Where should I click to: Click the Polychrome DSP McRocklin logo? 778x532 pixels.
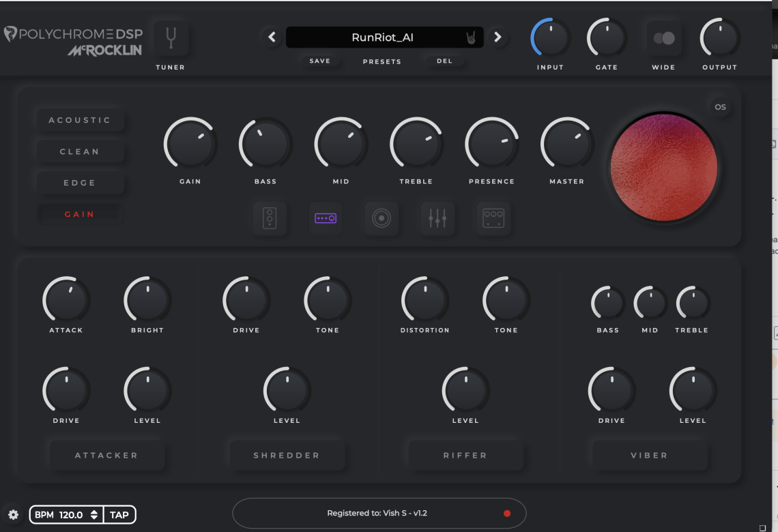click(74, 41)
